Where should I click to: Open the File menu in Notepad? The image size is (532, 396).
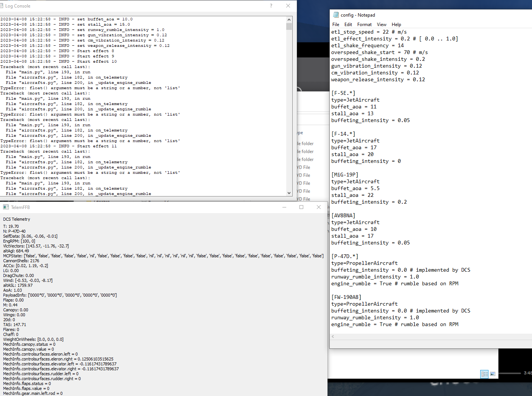tap(336, 25)
